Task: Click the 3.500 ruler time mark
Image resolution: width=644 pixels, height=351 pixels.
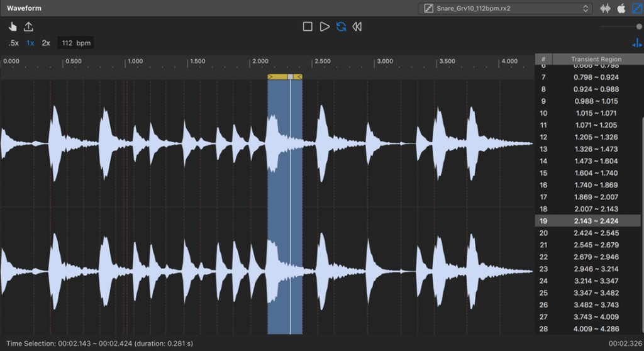Action: pyautogui.click(x=447, y=61)
